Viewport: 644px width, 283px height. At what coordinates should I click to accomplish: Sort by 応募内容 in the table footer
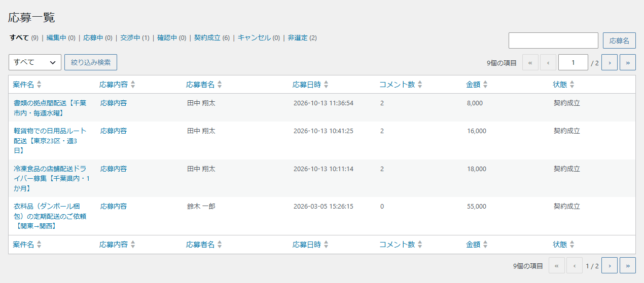point(118,245)
